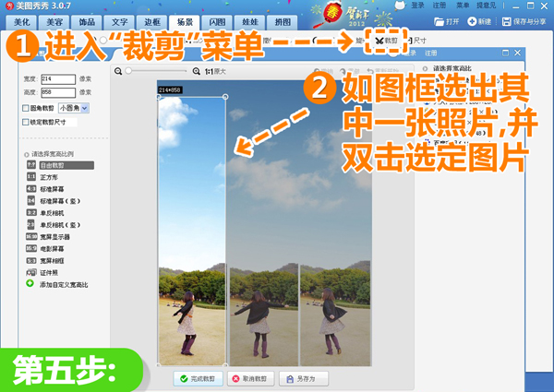Click the top-right crop handle
Viewport: 554px width, 392px height.
pos(225,97)
